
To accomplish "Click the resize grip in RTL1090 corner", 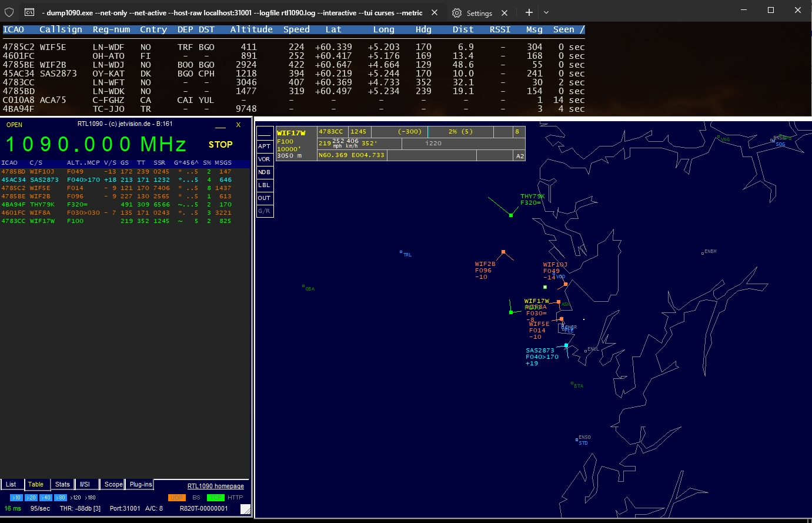I will click(246, 509).
